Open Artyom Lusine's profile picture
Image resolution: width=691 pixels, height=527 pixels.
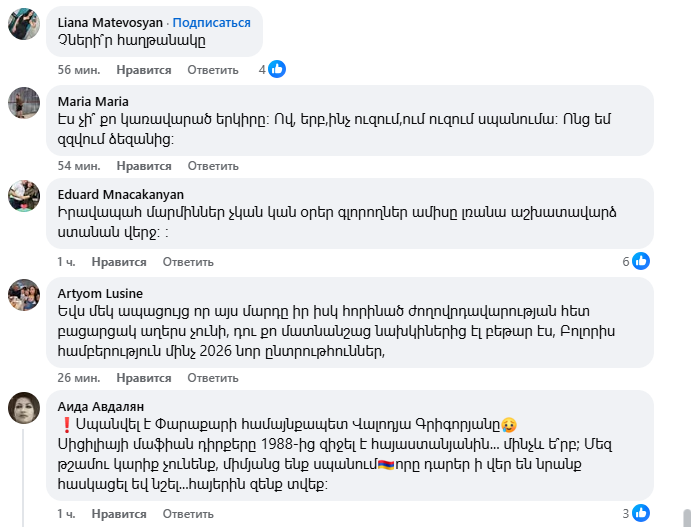coord(24,294)
